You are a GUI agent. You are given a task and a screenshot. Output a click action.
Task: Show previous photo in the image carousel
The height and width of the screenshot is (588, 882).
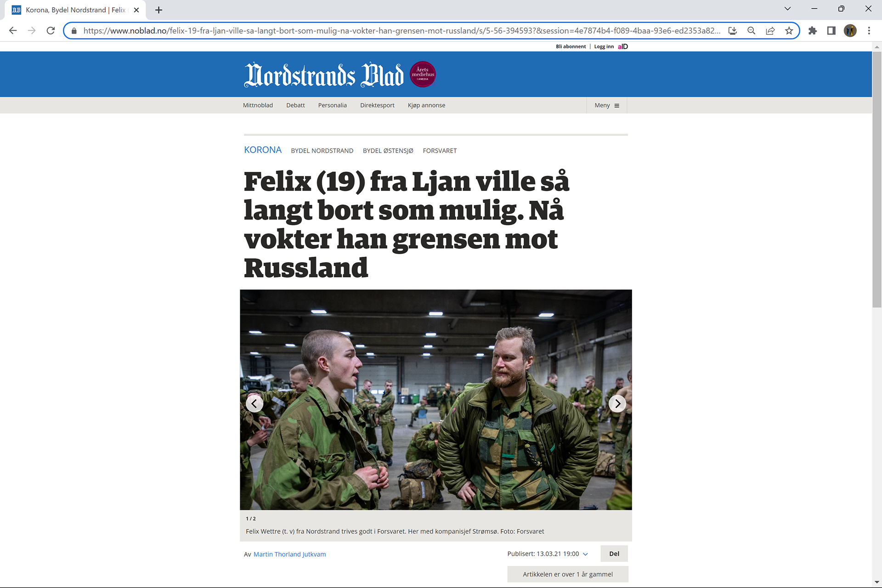[x=254, y=404]
